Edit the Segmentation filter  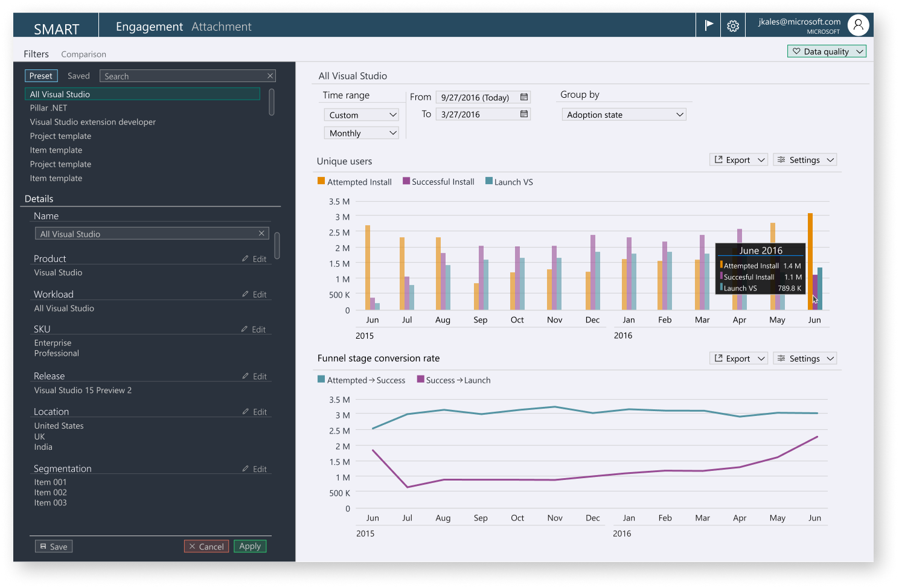255,469
